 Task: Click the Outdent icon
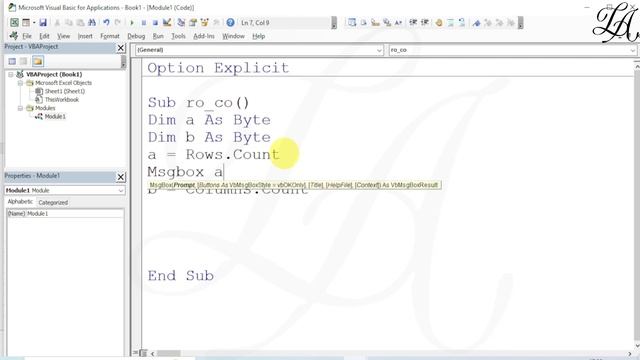click(x=424, y=23)
